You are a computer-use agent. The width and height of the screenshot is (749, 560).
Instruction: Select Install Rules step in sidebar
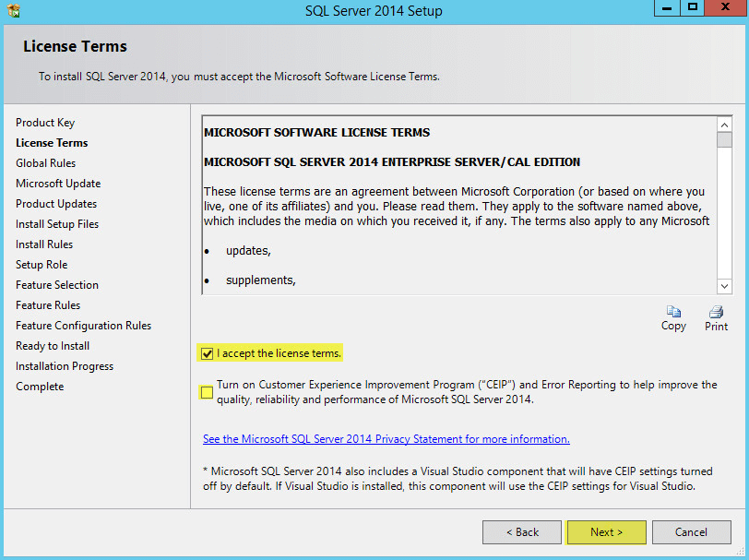click(x=44, y=244)
